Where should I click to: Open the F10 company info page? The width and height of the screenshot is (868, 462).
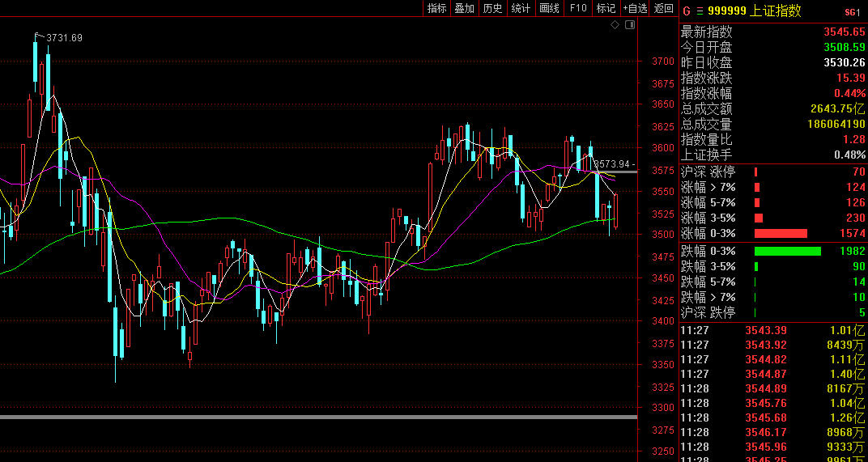coord(577,8)
